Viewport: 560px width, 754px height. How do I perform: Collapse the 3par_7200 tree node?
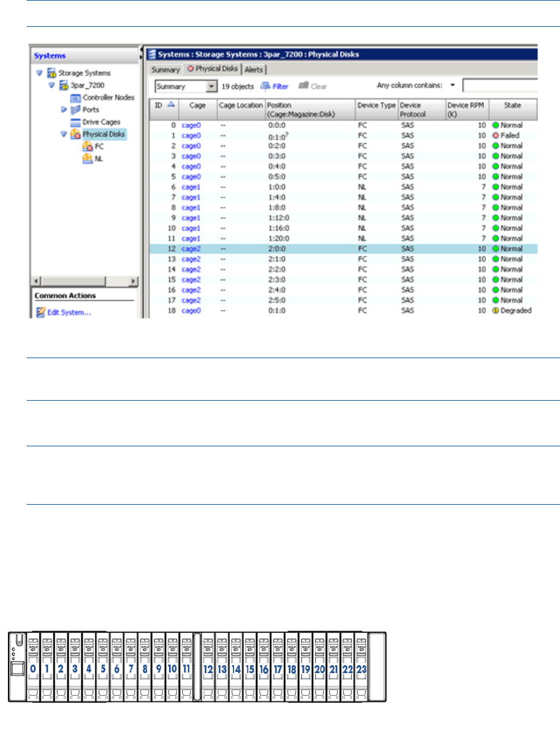click(51, 85)
